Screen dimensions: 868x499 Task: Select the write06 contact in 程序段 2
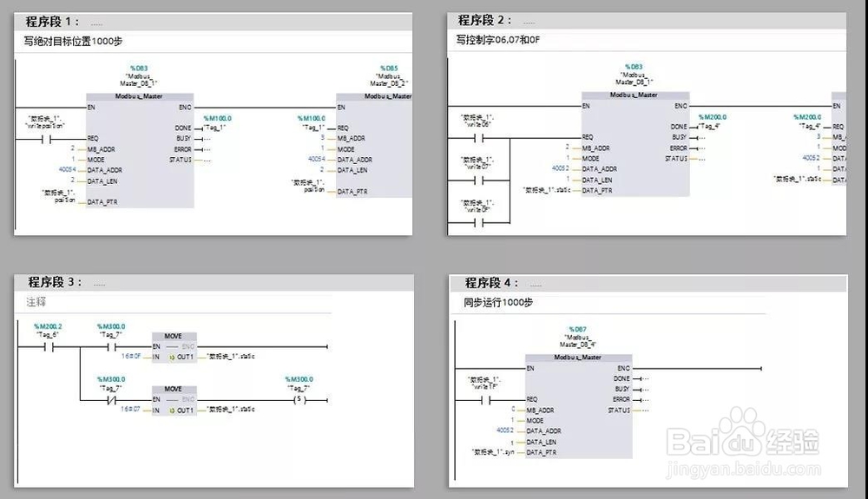tap(479, 138)
